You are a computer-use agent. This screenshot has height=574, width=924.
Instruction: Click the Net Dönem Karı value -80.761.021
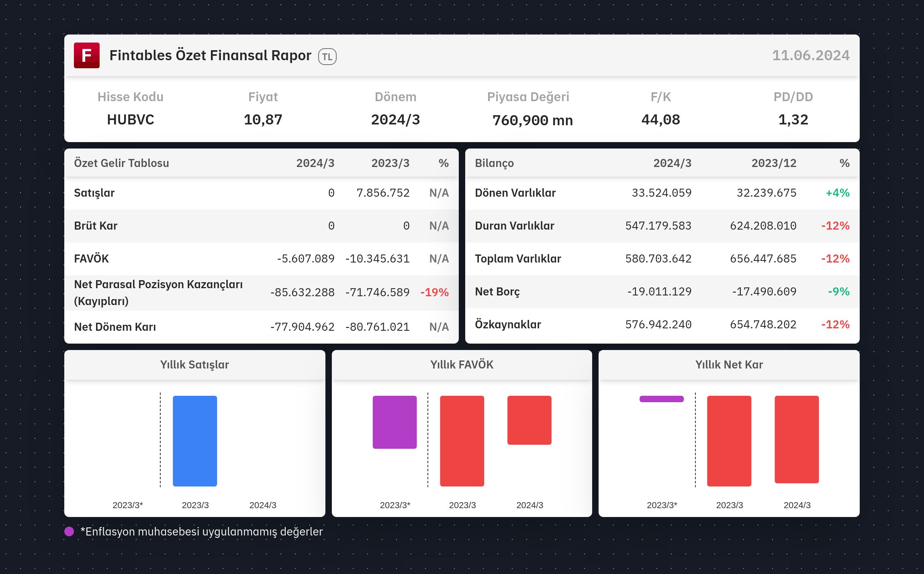pos(378,327)
